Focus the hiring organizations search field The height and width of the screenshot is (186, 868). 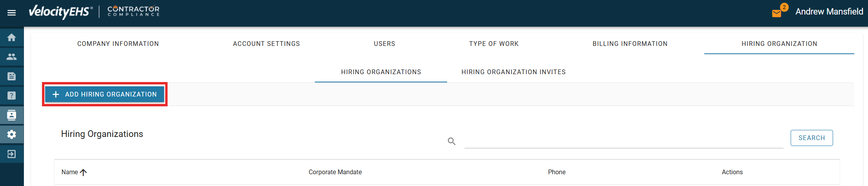point(623,140)
